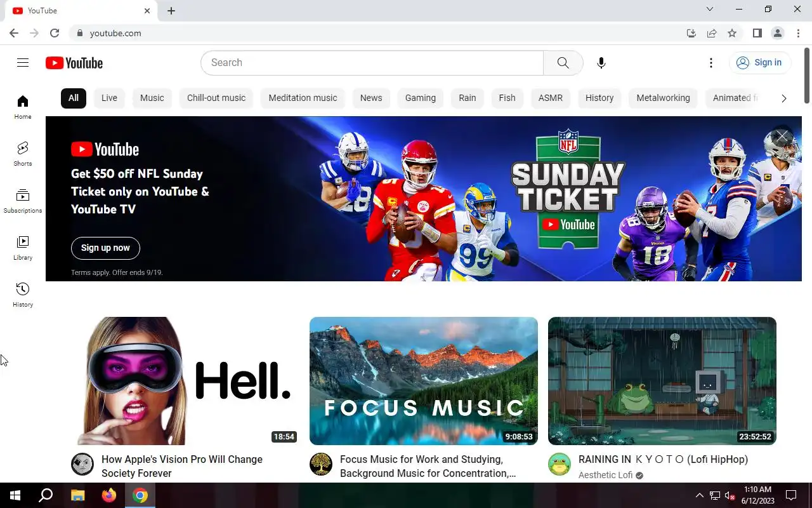Open the Raining in Kyoto thumbnail
812x508 pixels.
662,381
